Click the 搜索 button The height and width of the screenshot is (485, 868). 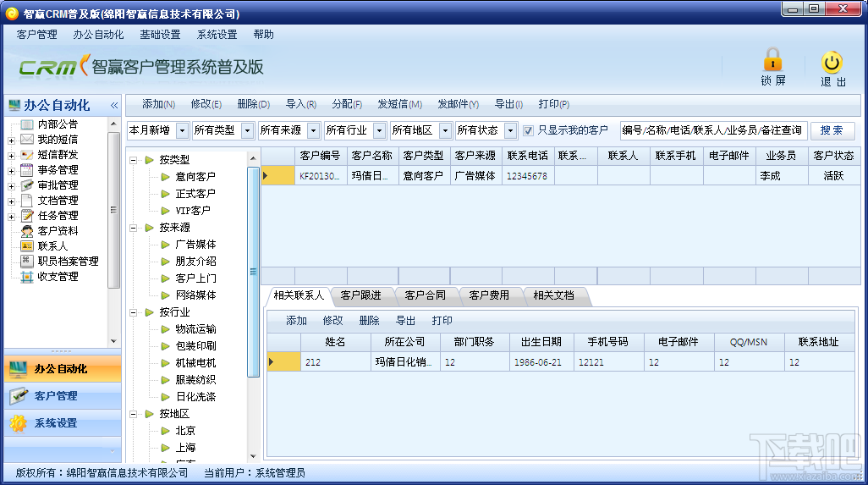point(832,130)
